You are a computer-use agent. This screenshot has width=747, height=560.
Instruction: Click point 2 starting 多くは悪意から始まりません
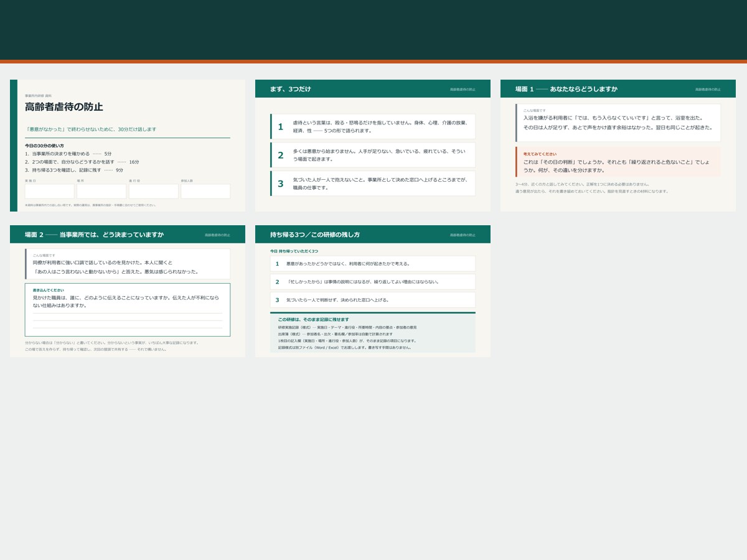click(x=373, y=155)
